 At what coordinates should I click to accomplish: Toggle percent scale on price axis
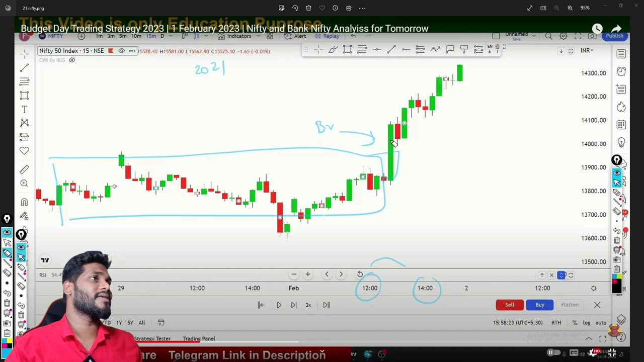(575, 322)
